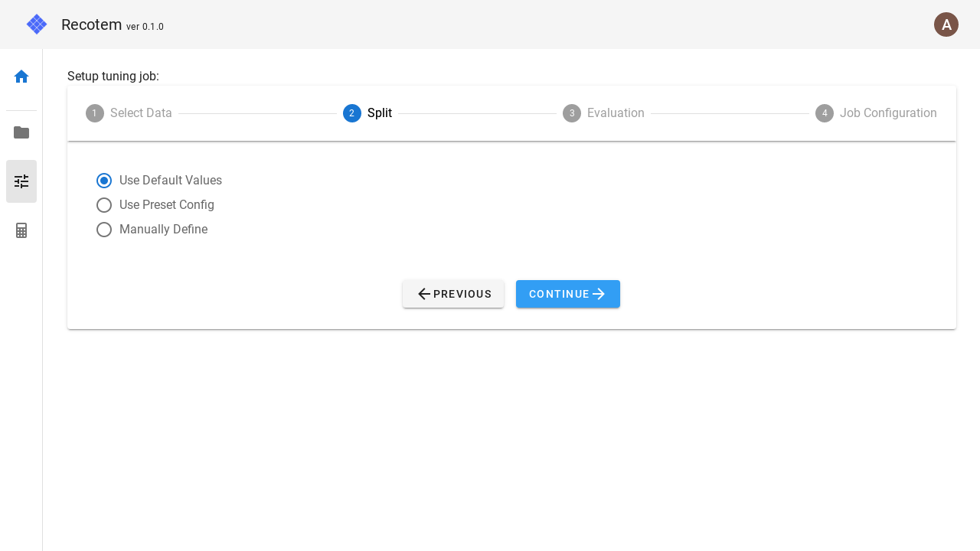Click the Setup tuning job heading
The width and height of the screenshot is (980, 551).
point(113,76)
